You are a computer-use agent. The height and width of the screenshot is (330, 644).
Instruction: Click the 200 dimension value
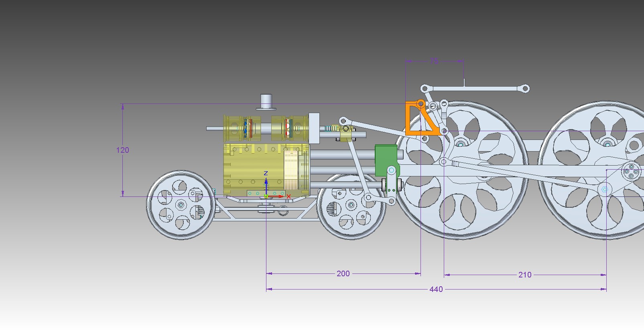pyautogui.click(x=343, y=273)
